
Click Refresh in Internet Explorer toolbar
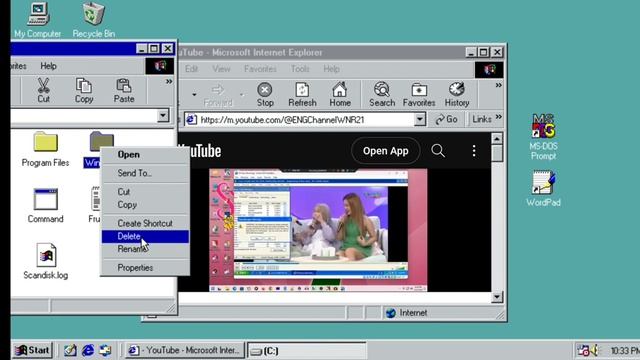point(302,94)
